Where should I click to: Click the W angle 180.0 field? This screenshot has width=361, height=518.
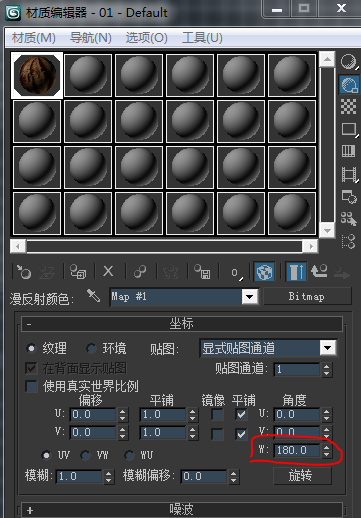(x=296, y=451)
